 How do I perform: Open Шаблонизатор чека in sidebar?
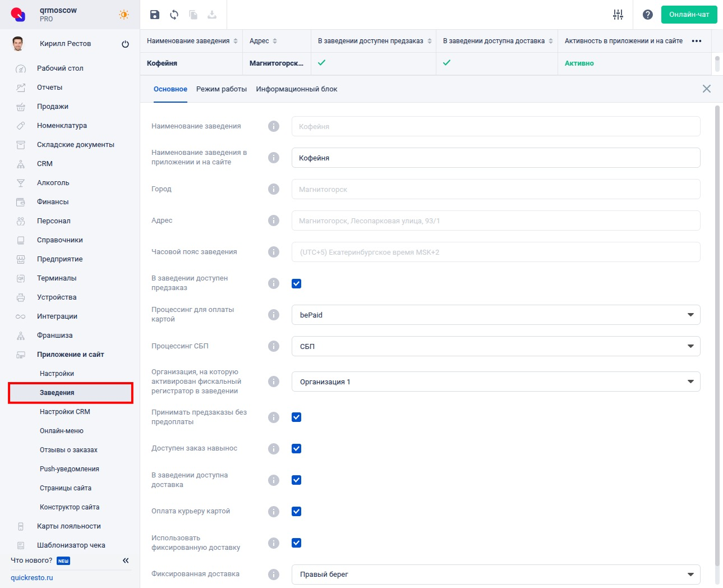[x=70, y=545]
